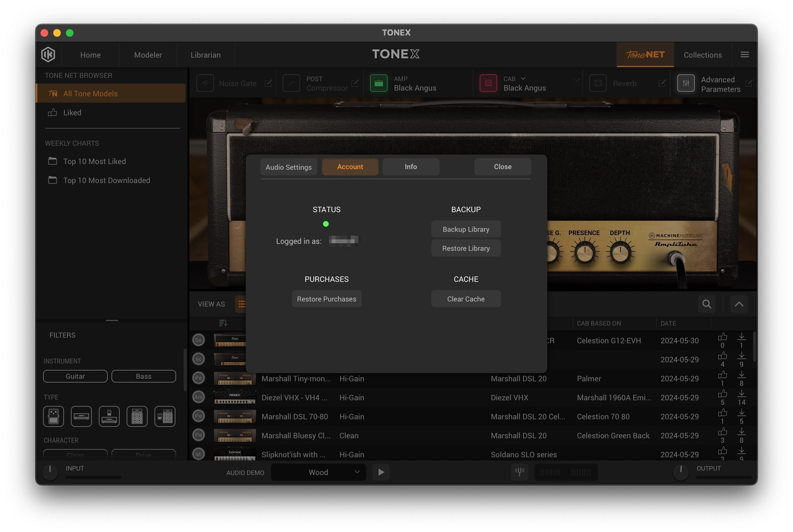Click the DEPTH knob on amp
The height and width of the screenshot is (532, 793).
pos(620,253)
